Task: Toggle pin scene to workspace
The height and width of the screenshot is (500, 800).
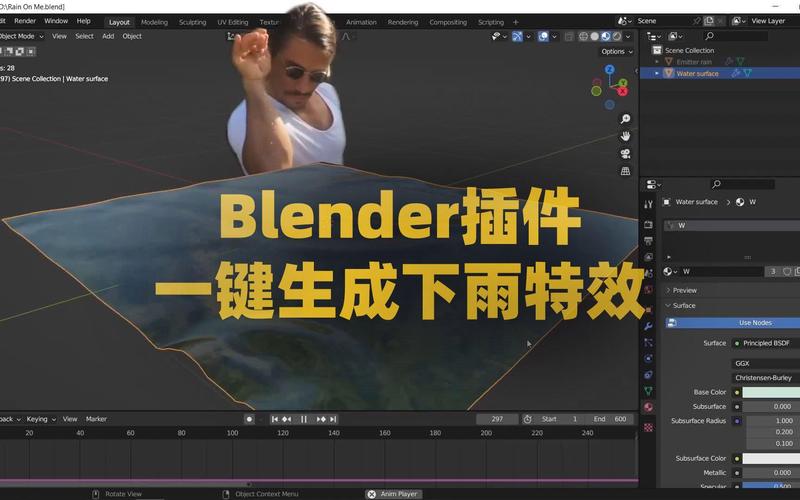Action: click(696, 21)
